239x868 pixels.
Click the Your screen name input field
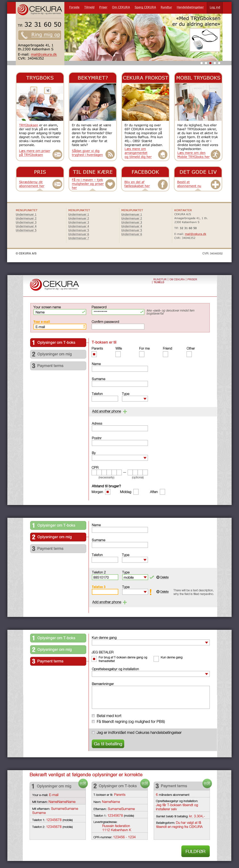coord(60,312)
